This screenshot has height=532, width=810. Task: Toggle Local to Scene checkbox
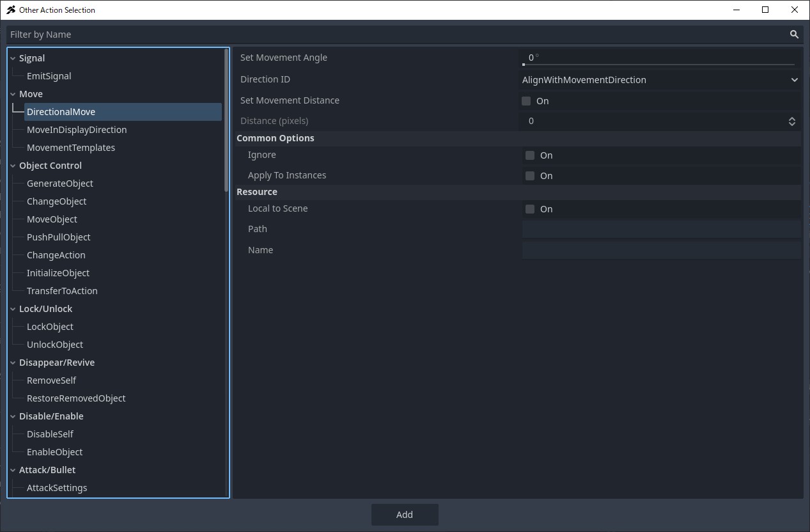[530, 209]
